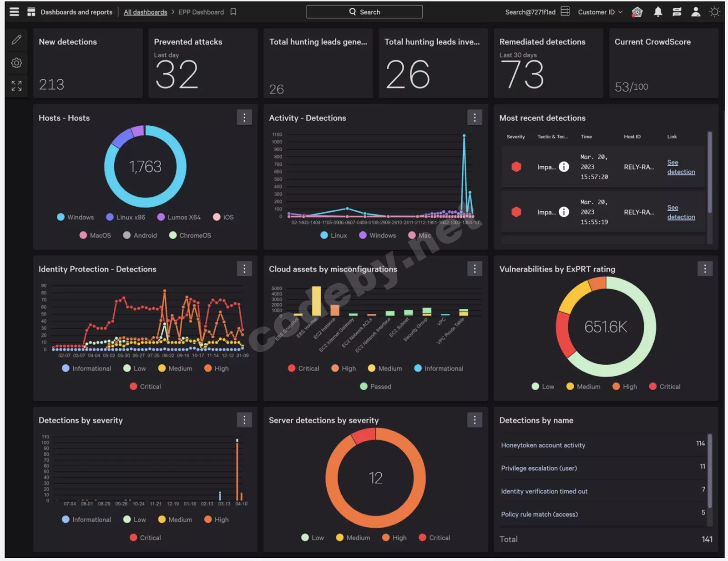Bookmark the EPP Dashboard
This screenshot has width=728, height=561.
coord(233,12)
